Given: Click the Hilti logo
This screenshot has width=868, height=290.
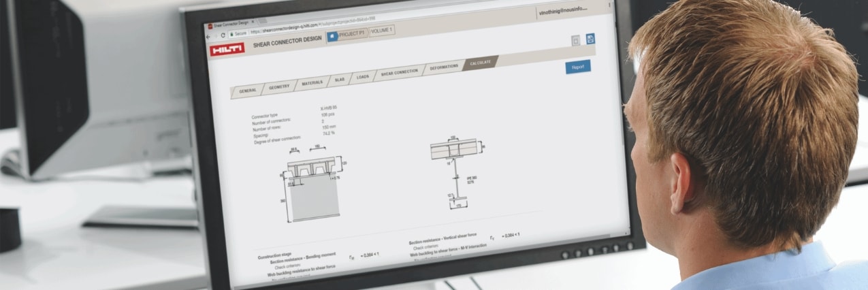Looking at the screenshot, I should pos(227,49).
